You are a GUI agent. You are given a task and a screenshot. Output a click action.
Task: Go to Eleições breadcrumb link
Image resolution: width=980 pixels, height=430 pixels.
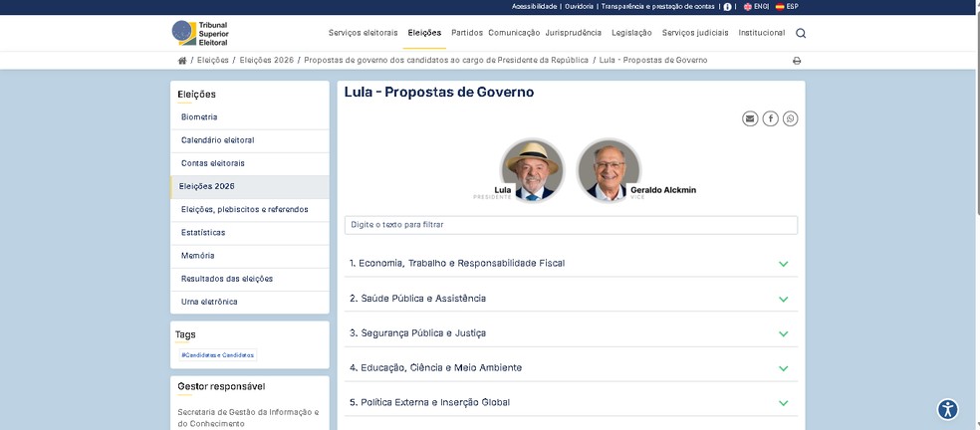pos(212,61)
